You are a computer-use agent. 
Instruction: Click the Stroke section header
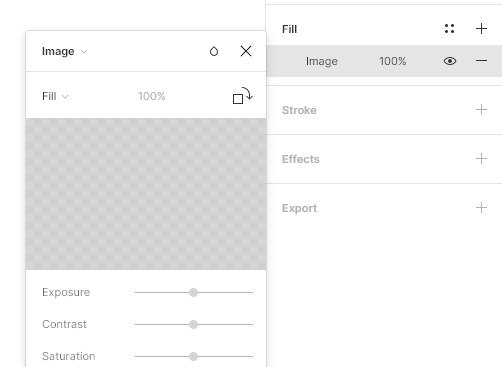tap(299, 110)
